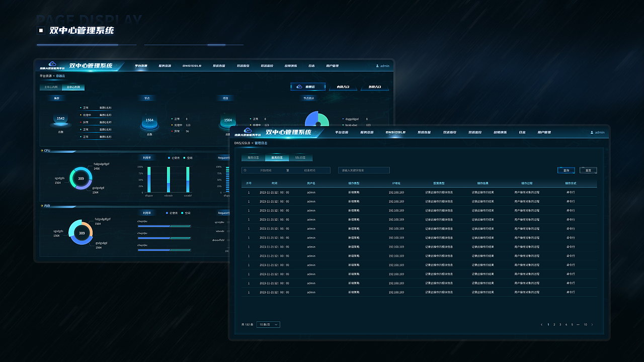Click the 内网入口 button in back window
This screenshot has width=644, height=362.
pos(343,86)
